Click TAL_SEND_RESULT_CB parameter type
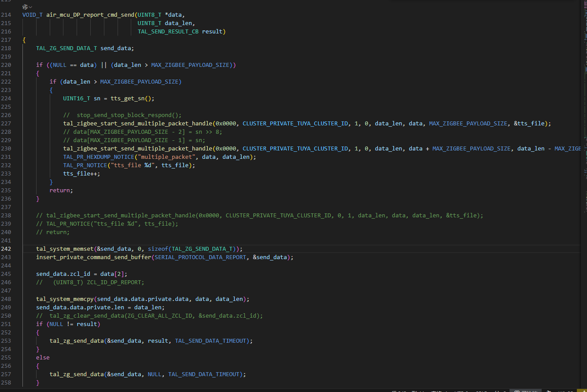Image resolution: width=587 pixels, height=392 pixels. pos(168,32)
